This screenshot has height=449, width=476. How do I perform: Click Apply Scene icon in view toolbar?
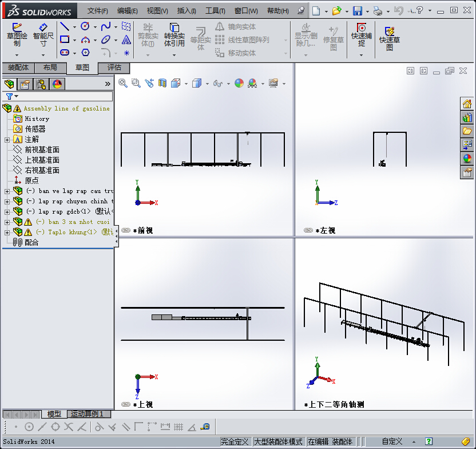252,83
